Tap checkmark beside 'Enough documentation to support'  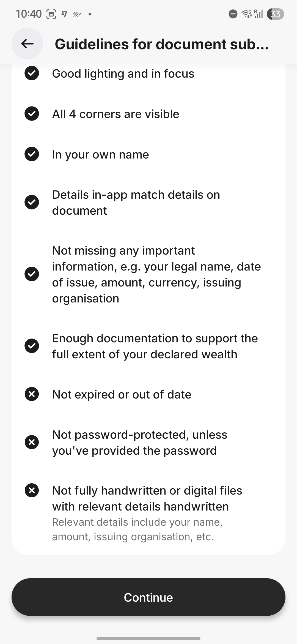[x=32, y=346]
